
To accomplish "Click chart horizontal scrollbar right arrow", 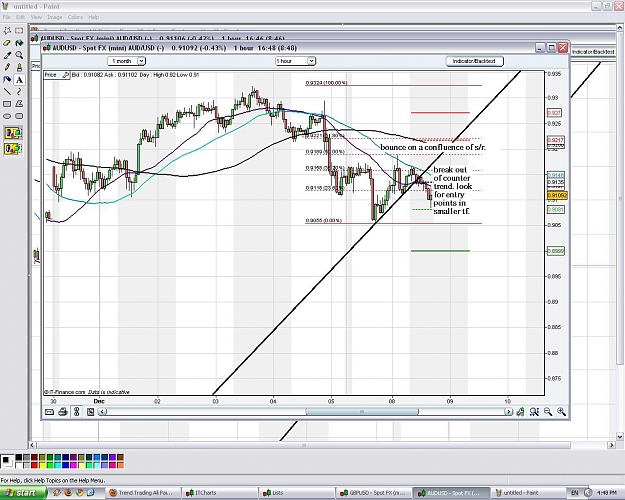I will click(508, 411).
